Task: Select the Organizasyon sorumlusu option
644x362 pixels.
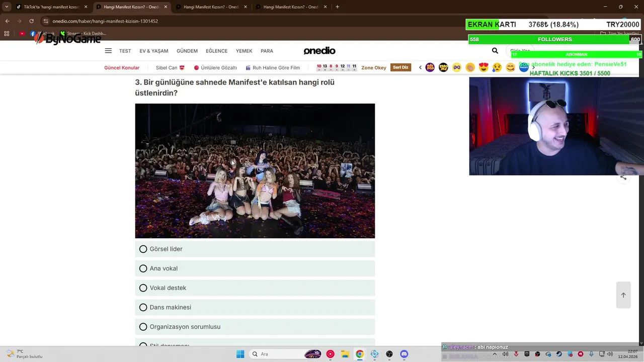Action: point(255,327)
